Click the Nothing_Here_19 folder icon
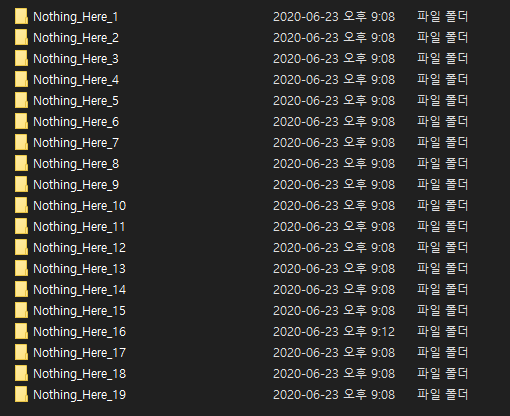510x416 pixels. 21,395
